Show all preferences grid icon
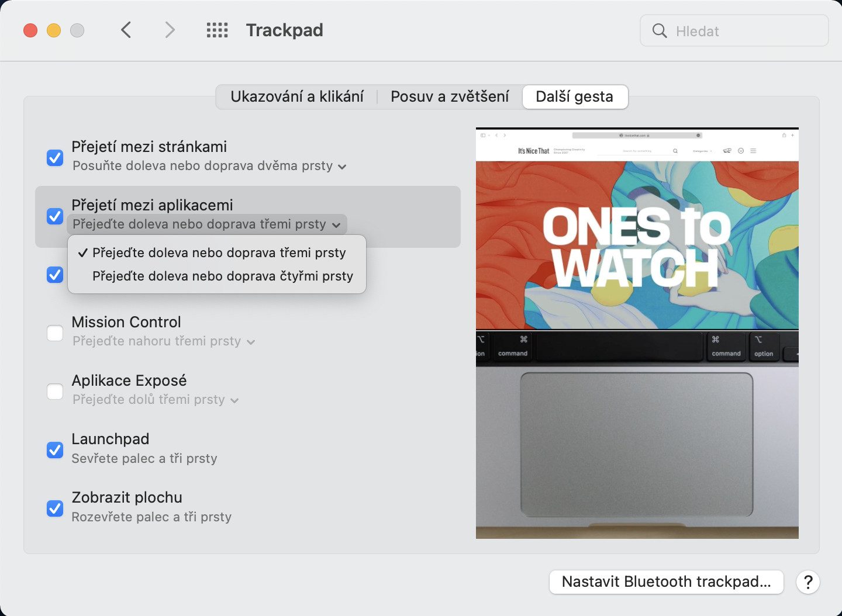The height and width of the screenshot is (616, 842). pos(218,30)
